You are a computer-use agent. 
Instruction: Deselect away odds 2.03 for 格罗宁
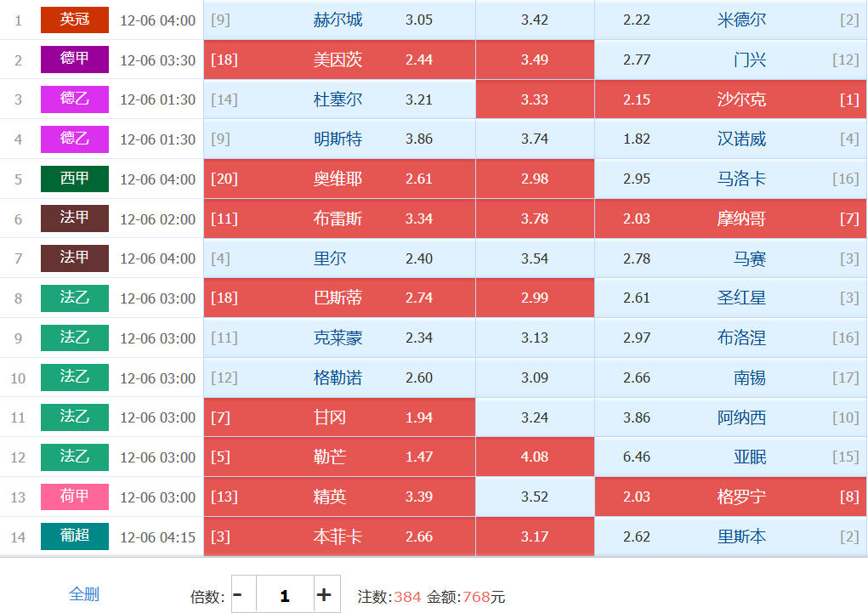click(731, 497)
